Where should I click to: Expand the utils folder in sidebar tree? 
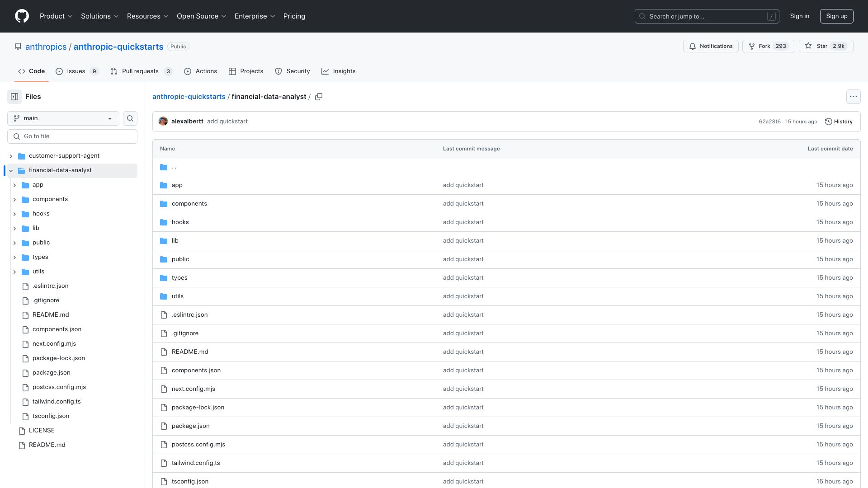14,272
